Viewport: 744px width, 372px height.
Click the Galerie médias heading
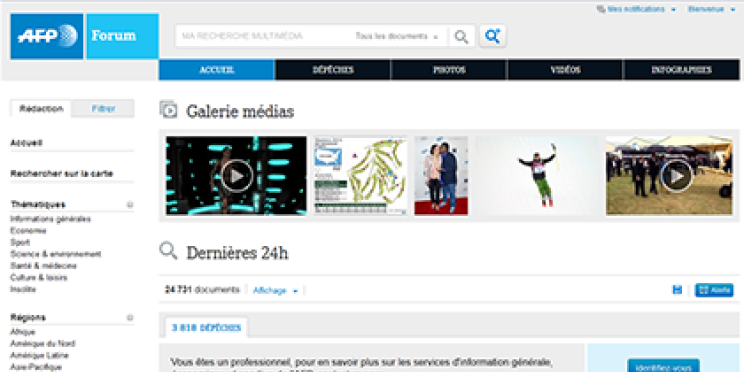point(240,112)
